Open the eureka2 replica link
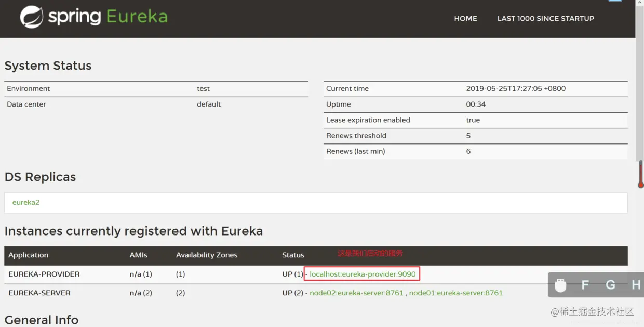This screenshot has height=327, width=644. pyautogui.click(x=26, y=202)
